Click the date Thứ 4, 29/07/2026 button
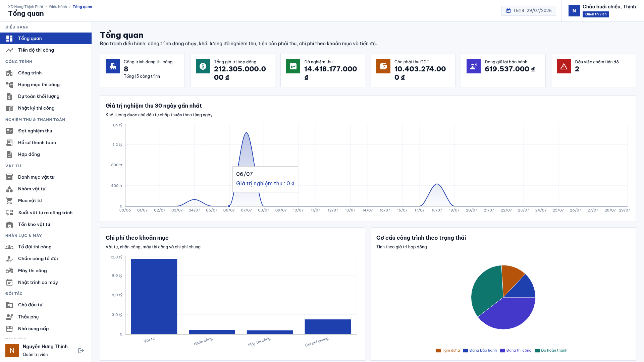Image resolution: width=644 pixels, height=362 pixels. (529, 11)
